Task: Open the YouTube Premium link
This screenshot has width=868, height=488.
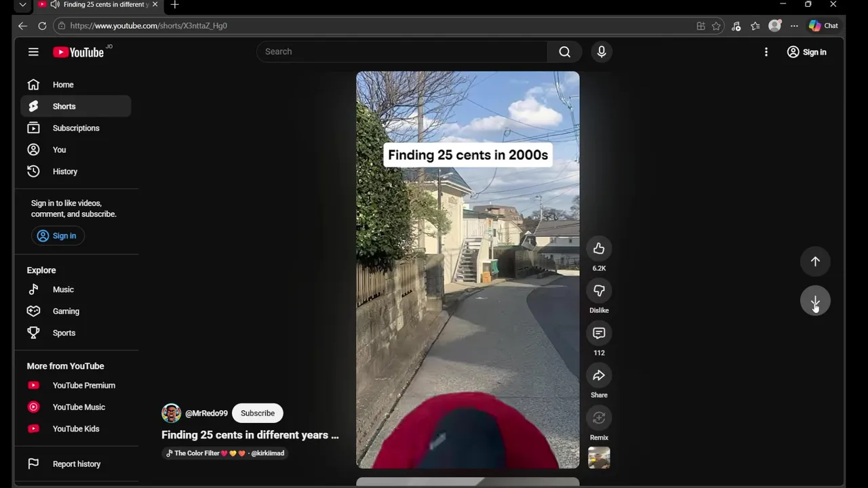Action: [76, 386]
